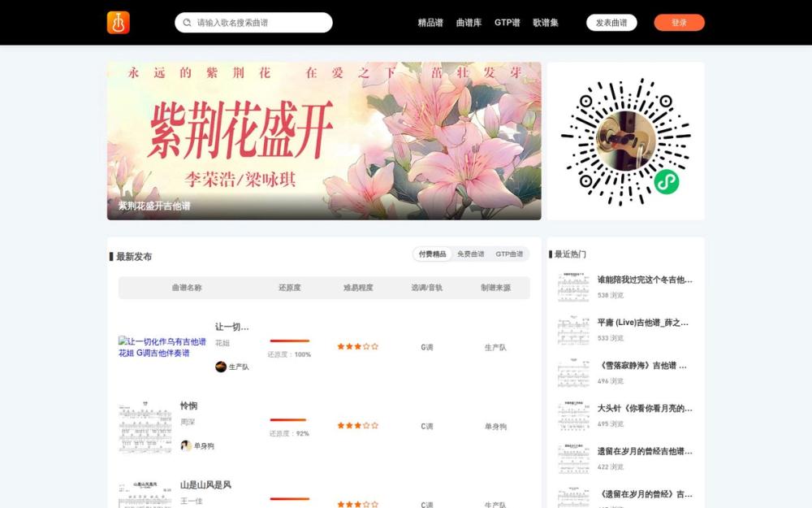
Task: Click the star rating in the 让一切 row
Action: [x=358, y=347]
